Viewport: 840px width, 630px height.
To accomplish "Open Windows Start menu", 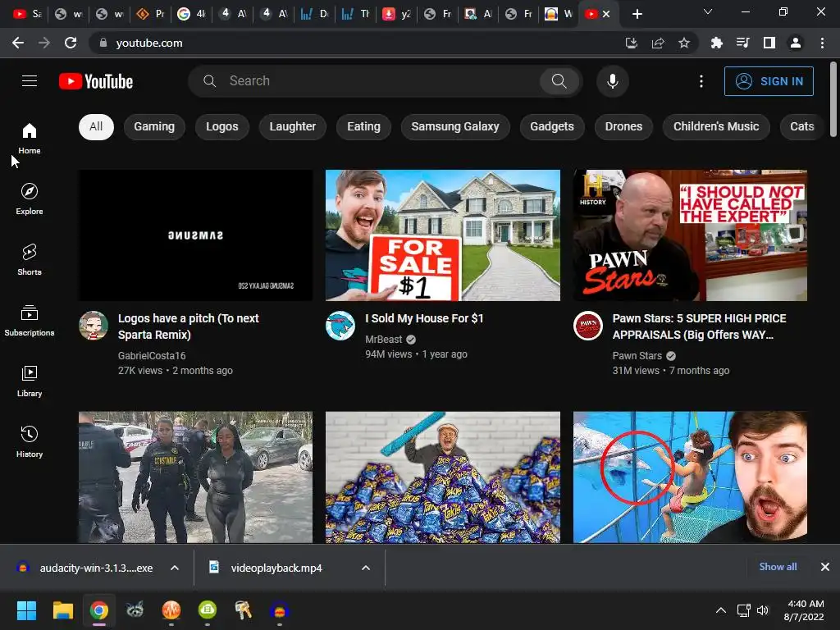I will coord(26,610).
